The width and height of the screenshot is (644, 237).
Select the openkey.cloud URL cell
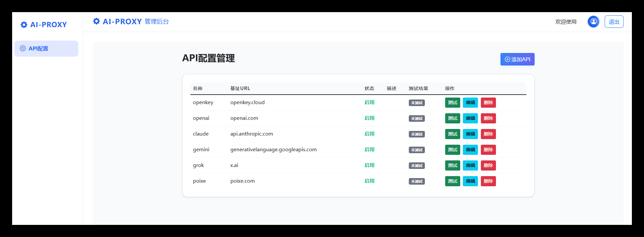click(x=247, y=102)
